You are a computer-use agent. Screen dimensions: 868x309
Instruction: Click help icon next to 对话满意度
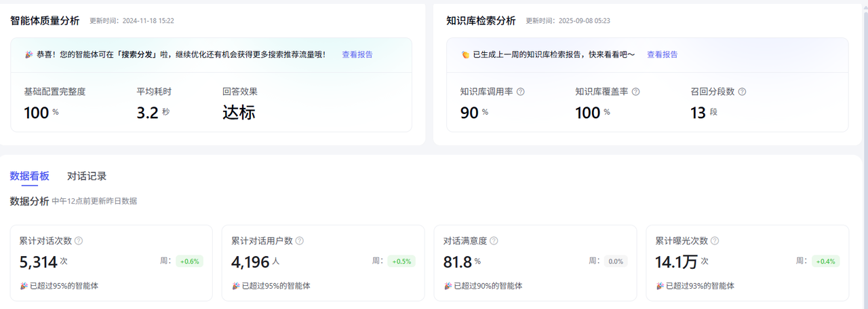[x=494, y=240]
